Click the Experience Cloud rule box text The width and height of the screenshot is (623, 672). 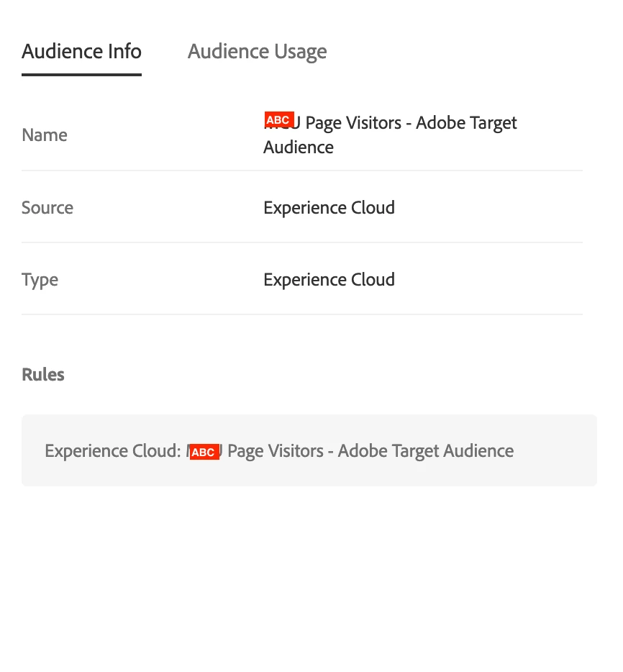click(x=279, y=451)
